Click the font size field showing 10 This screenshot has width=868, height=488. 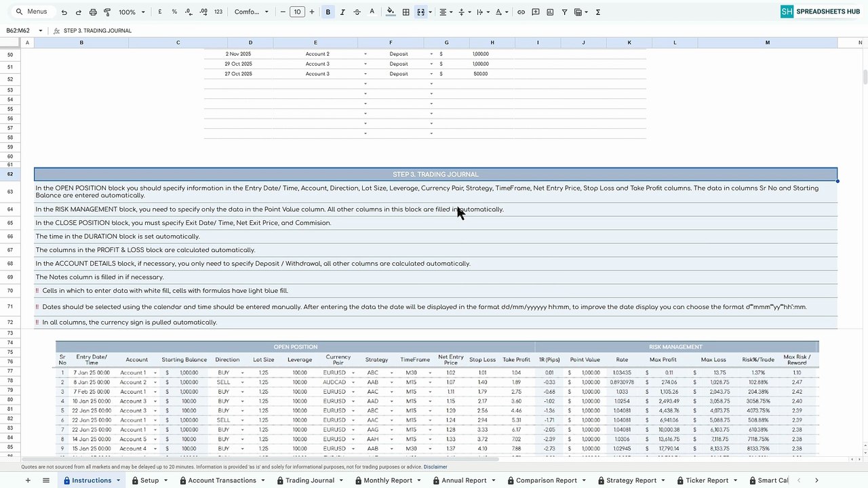(297, 12)
